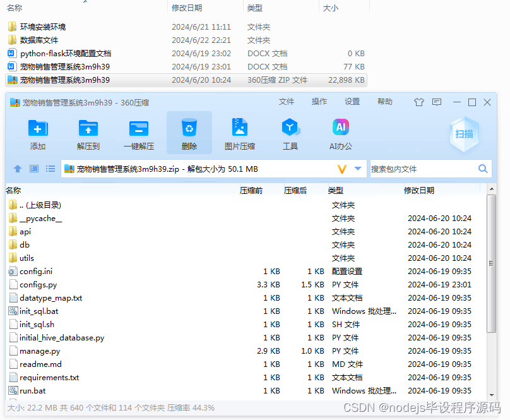This screenshot has width=510, height=420.
Task: Click the python-flask环境配置文档 DOCX icon
Action: pyautogui.click(x=12, y=53)
